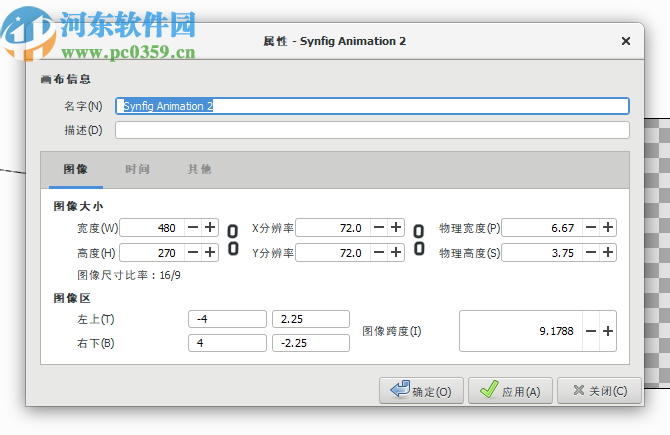Screen dimensions: 670x435
Task: Decrease Y resolution (Y分辨率) with minus
Action: point(379,253)
